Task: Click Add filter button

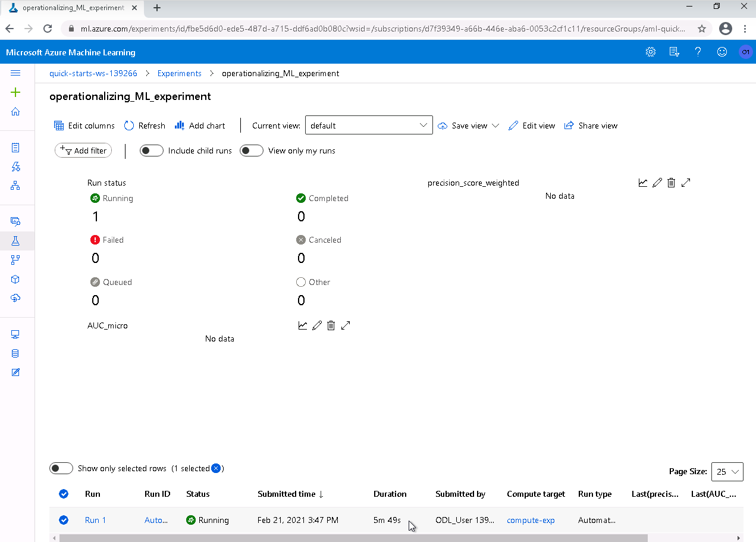Action: point(83,151)
